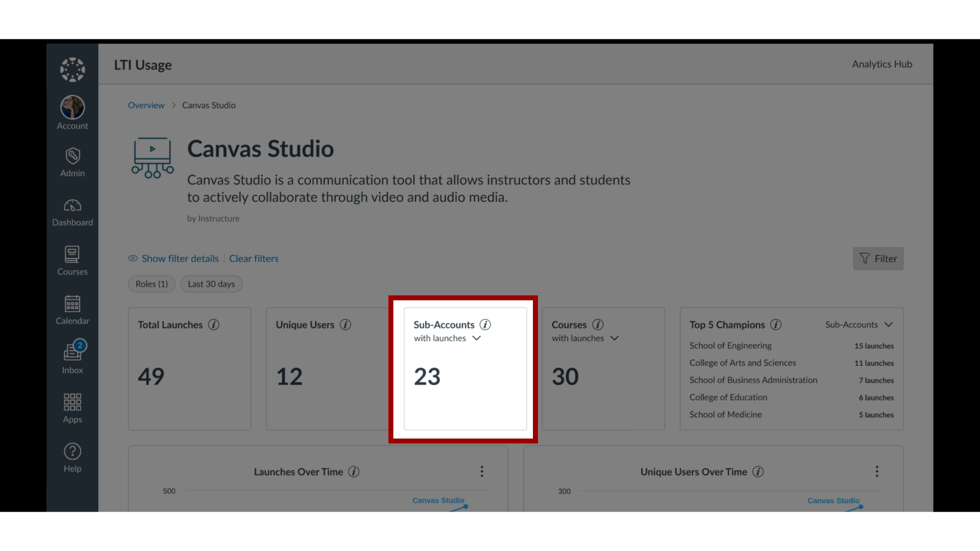Click the Filter button

pyautogui.click(x=878, y=258)
